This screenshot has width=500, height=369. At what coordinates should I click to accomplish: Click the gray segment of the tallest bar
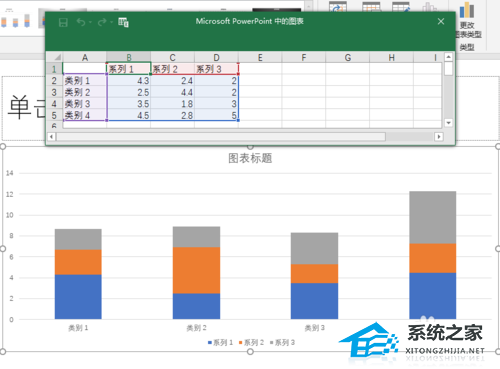(x=433, y=218)
